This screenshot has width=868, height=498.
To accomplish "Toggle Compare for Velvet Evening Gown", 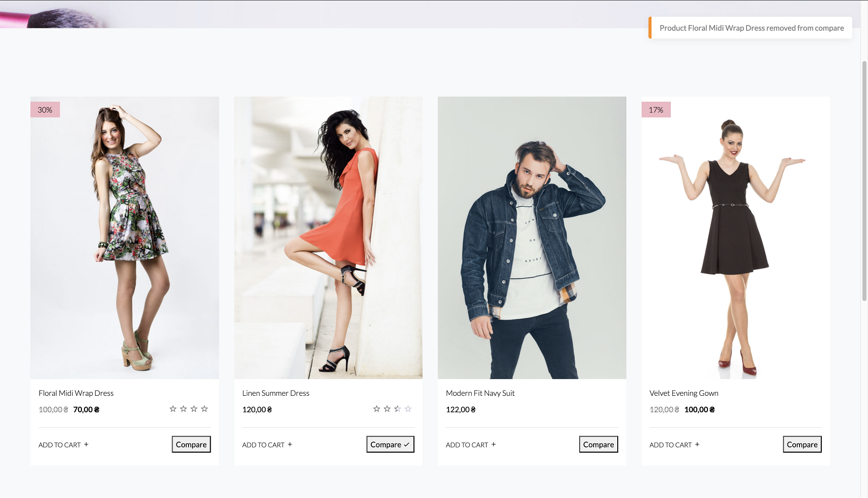I will (802, 444).
